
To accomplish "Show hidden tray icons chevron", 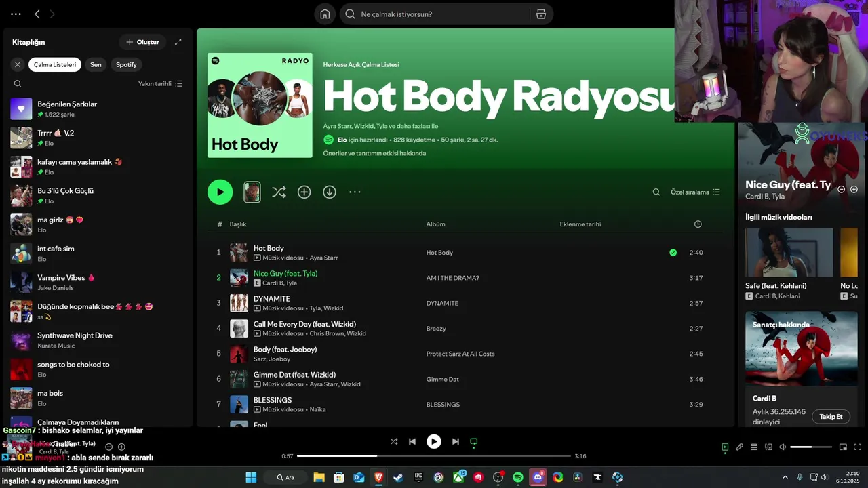I will point(785,477).
